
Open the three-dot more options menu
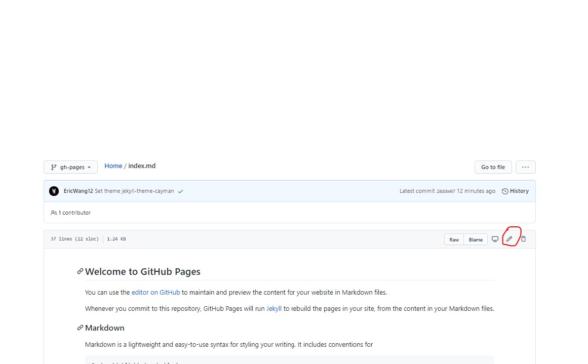(x=525, y=167)
